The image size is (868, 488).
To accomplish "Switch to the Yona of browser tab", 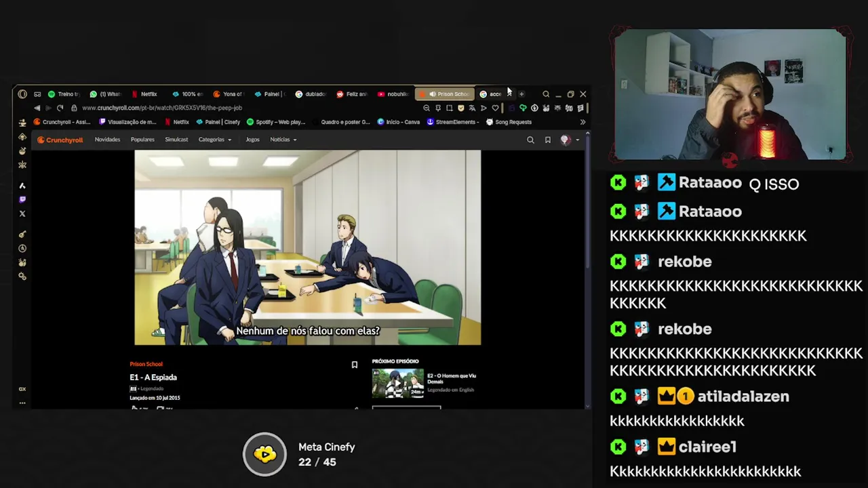I will point(228,94).
